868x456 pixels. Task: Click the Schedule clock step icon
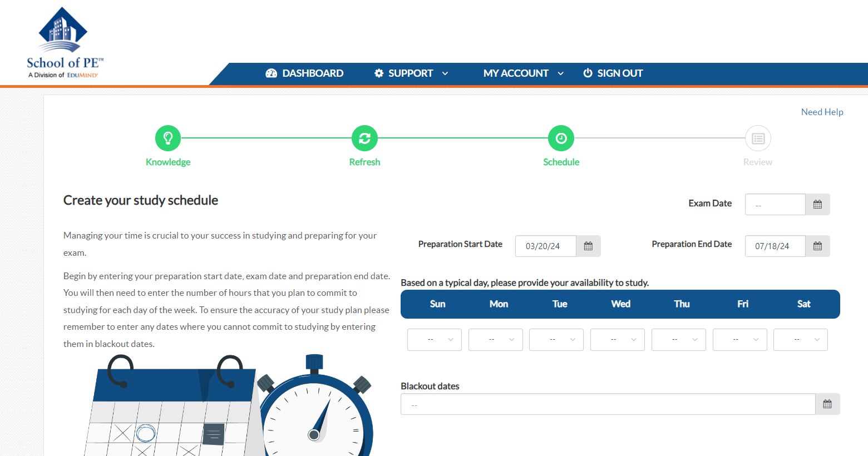[561, 138]
